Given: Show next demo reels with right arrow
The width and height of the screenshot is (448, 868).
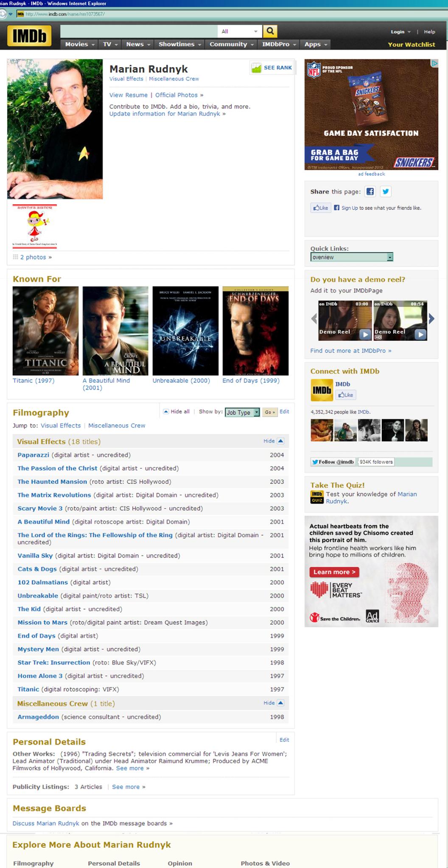Looking at the screenshot, I should click(431, 319).
